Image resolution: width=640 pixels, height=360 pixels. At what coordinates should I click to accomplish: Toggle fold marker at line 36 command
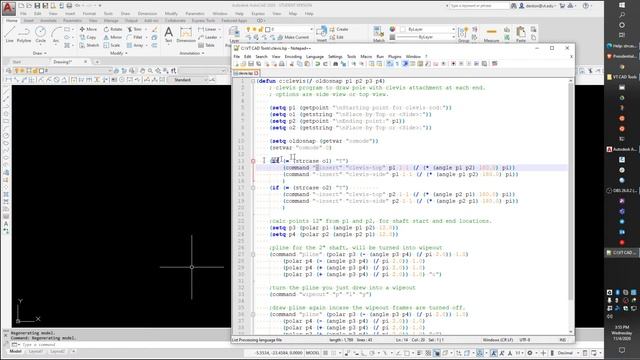tap(253, 314)
